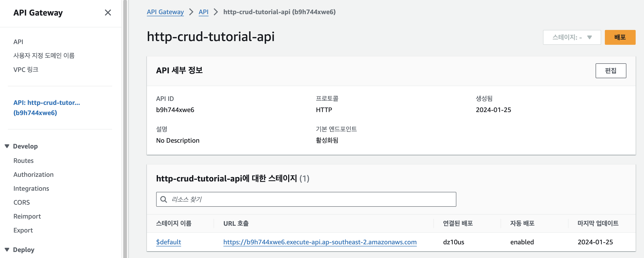
Task: Open the $default stage link
Action: (168, 242)
